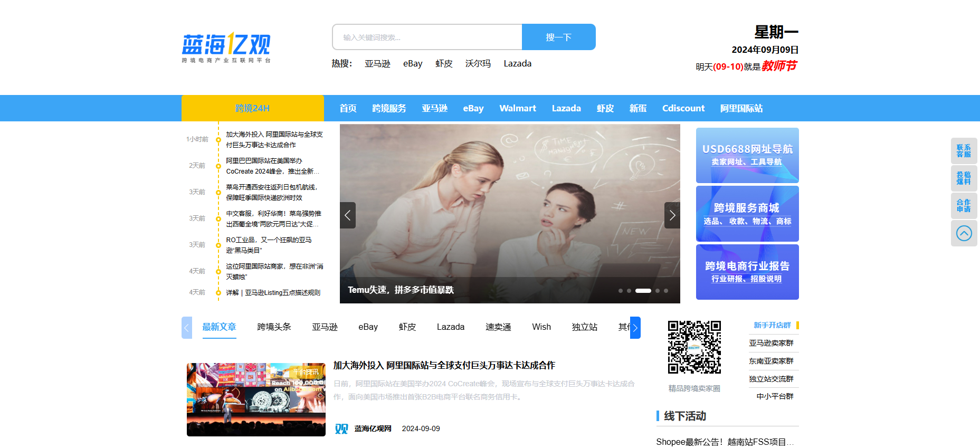Image resolution: width=980 pixels, height=448 pixels.
Task: Open news about 阿里国际站与万事达卡合作 in timeline
Action: (x=274, y=139)
